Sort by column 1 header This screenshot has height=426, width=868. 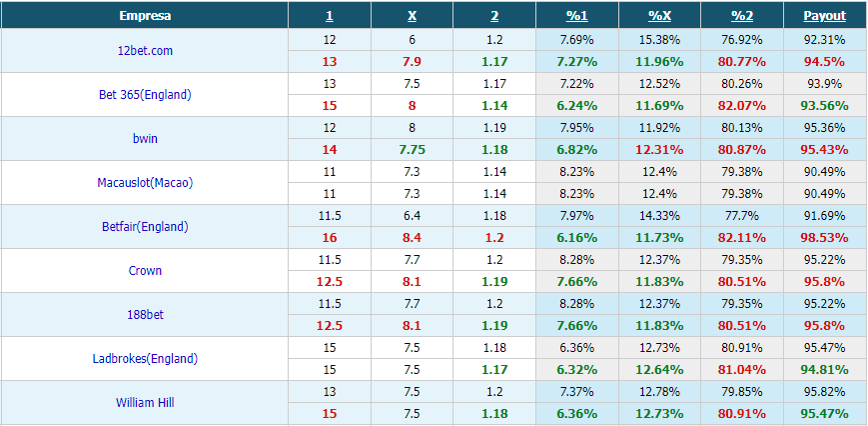point(330,16)
